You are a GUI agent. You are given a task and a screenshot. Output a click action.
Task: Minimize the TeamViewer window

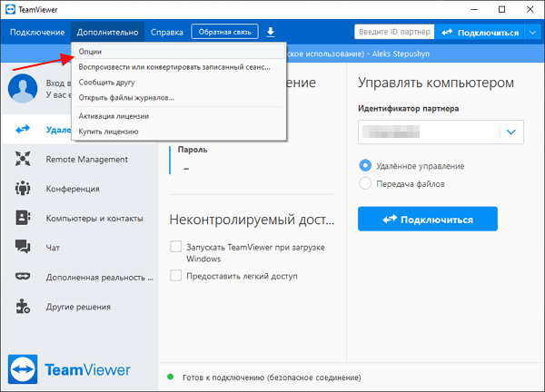[x=474, y=9]
